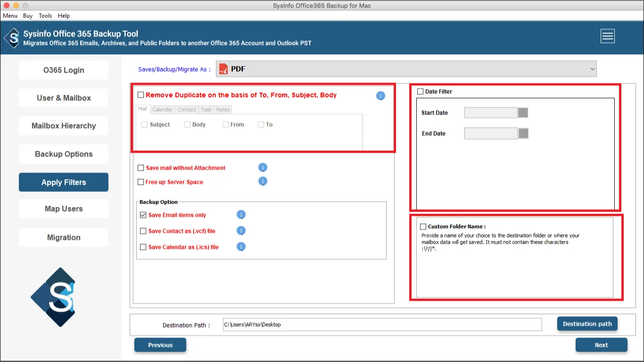Image resolution: width=644 pixels, height=362 pixels.
Task: Switch to the Notes tab
Action: coord(223,109)
